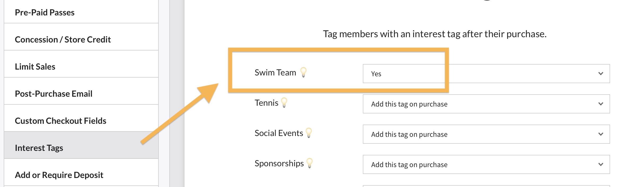This screenshot has width=644, height=187.
Task: Click the Sponsorships dropdown chevron arrow
Action: (601, 164)
